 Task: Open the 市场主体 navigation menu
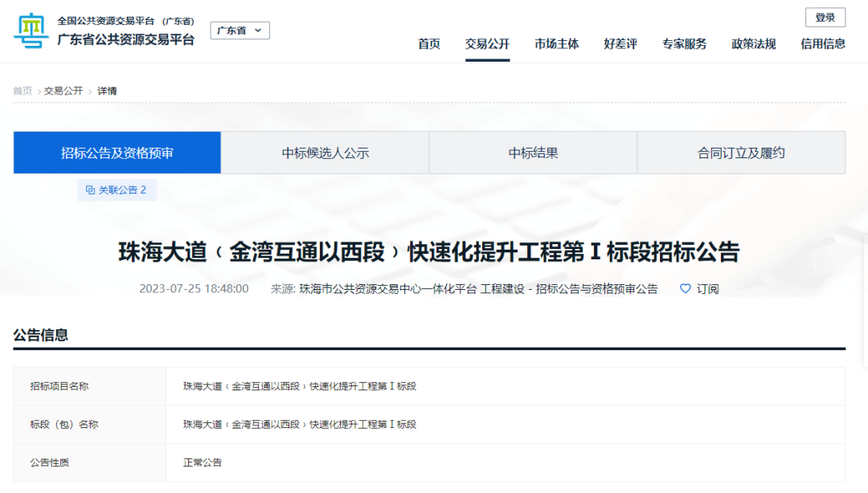pos(556,44)
